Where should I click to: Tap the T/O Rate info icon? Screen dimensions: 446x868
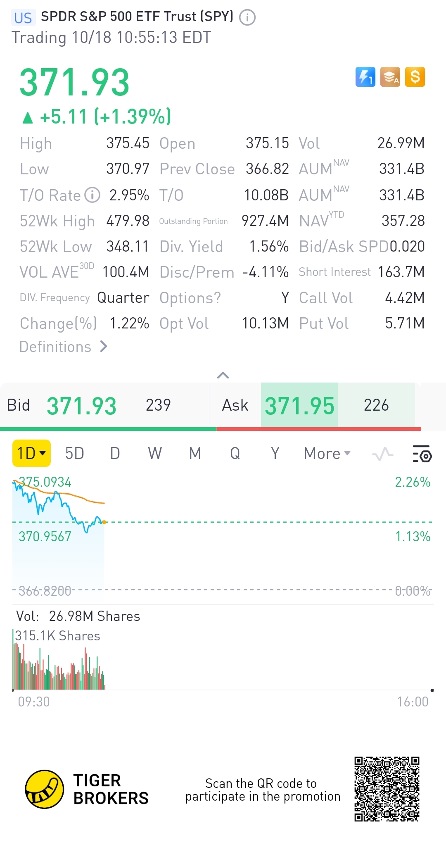(93, 195)
